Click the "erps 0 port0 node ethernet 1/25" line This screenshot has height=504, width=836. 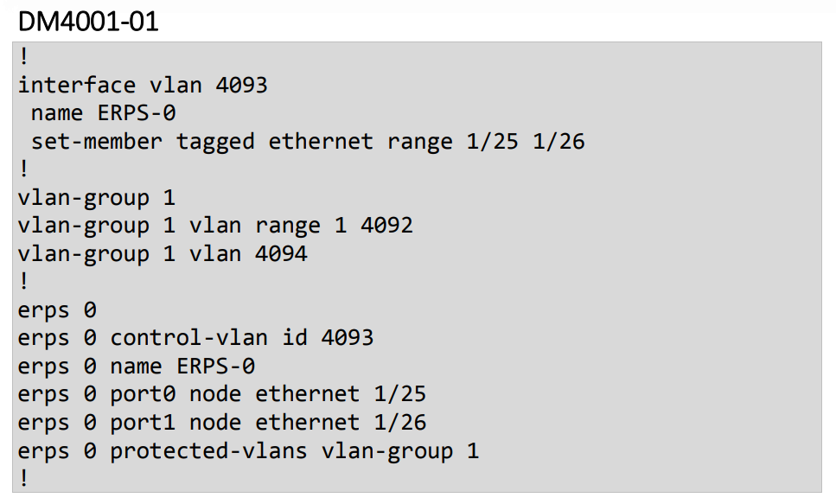[x=221, y=394]
